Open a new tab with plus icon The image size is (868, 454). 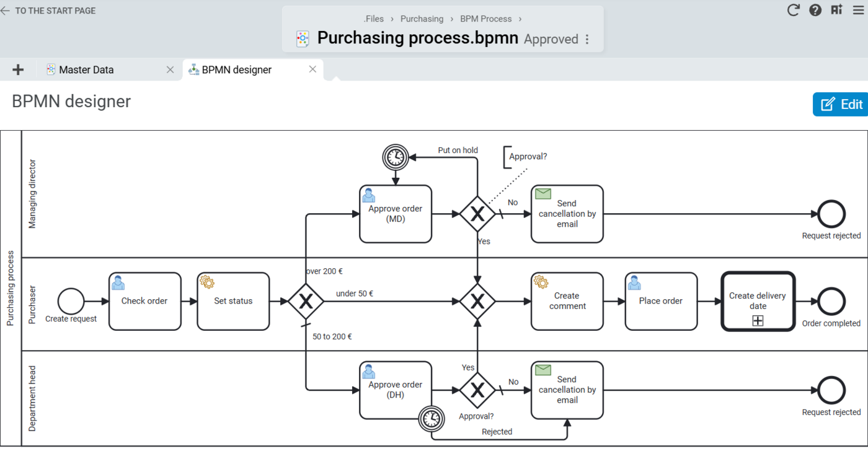(18, 69)
